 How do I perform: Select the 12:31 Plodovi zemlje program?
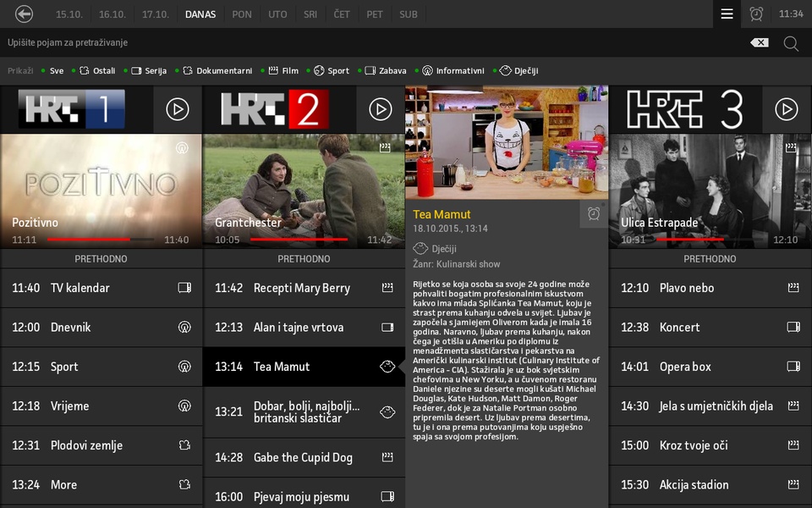[x=101, y=445]
